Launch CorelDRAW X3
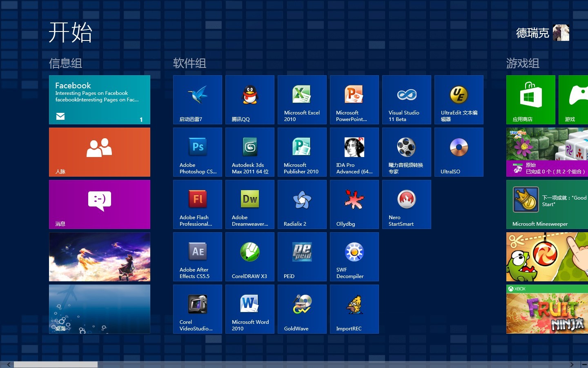 pos(250,257)
